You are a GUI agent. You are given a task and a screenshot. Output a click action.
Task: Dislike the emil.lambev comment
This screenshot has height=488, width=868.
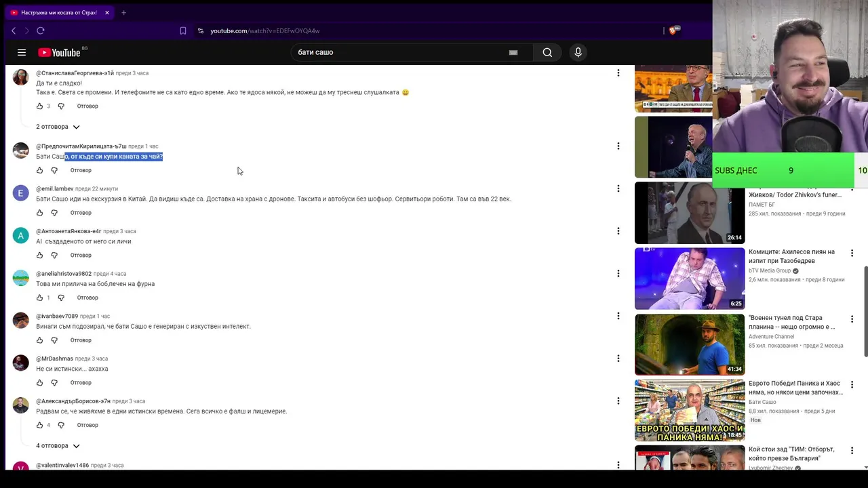point(54,213)
